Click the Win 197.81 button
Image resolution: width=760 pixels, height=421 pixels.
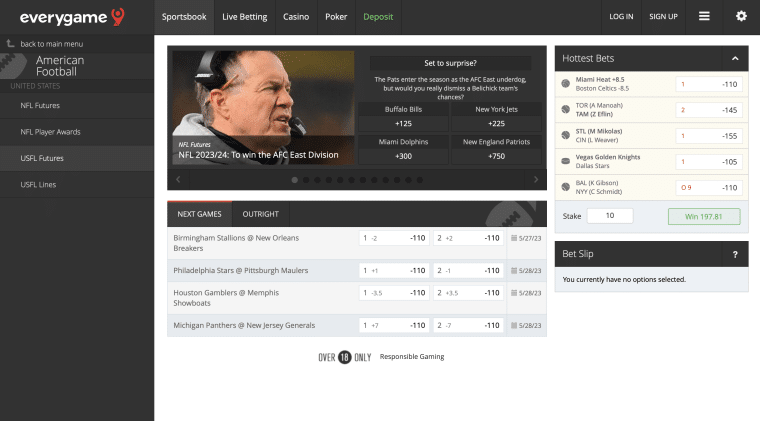click(x=704, y=217)
